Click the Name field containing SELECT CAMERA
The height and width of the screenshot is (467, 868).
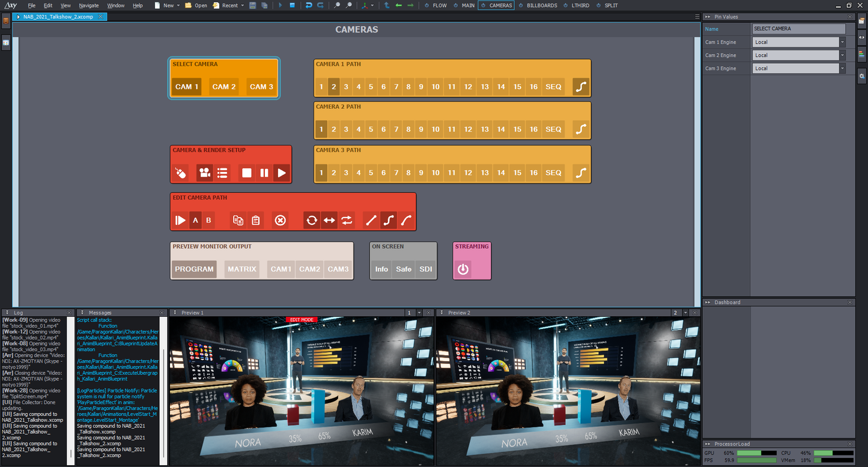pyautogui.click(x=798, y=29)
